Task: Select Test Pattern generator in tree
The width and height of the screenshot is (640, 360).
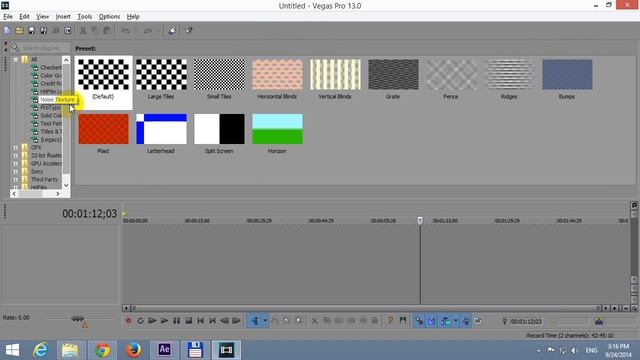Action: [51, 123]
